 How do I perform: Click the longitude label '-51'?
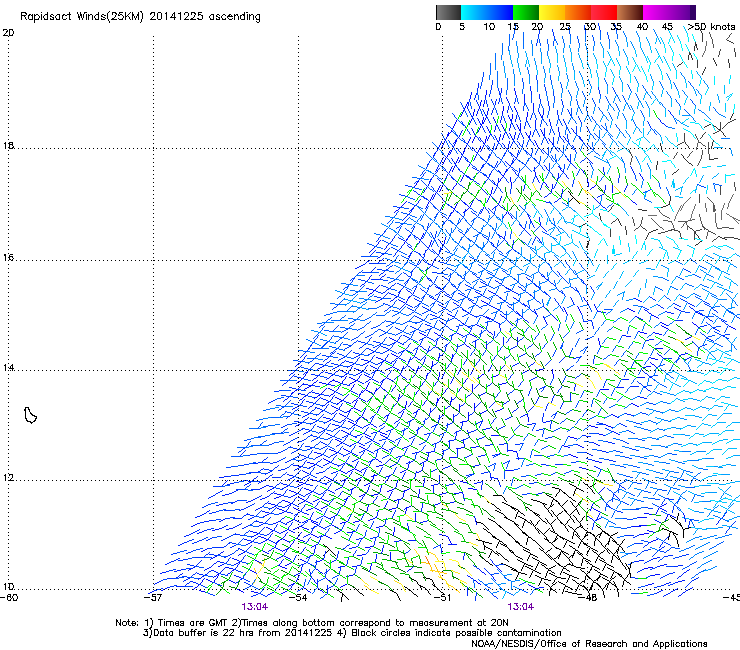pos(443,598)
